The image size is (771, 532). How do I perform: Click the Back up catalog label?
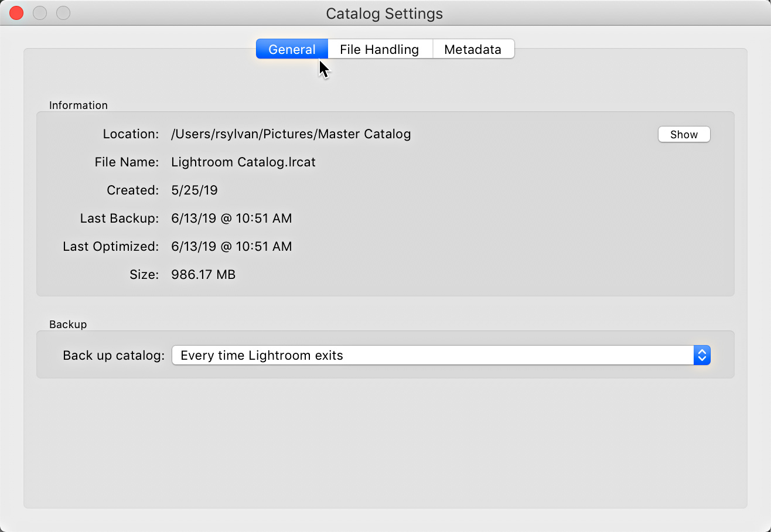[x=112, y=355]
